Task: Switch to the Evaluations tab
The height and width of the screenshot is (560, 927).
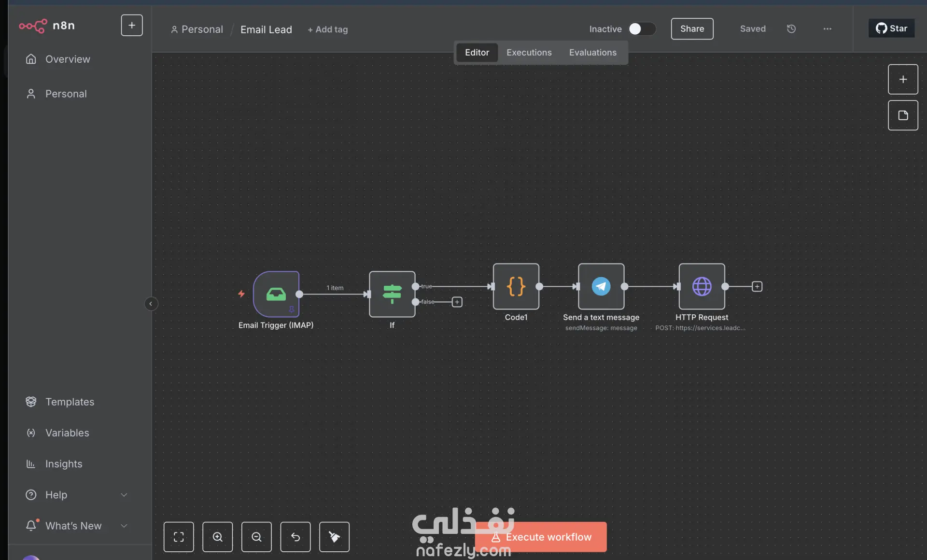Action: (x=592, y=53)
